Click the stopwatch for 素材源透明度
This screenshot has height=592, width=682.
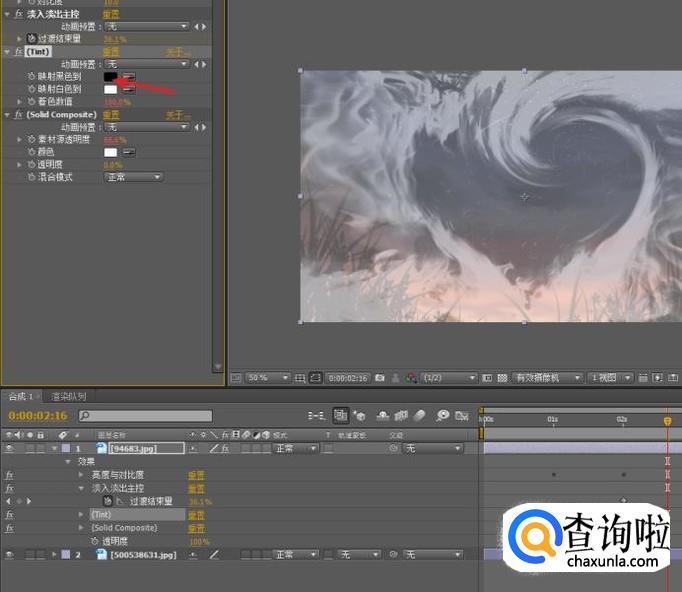click(30, 140)
